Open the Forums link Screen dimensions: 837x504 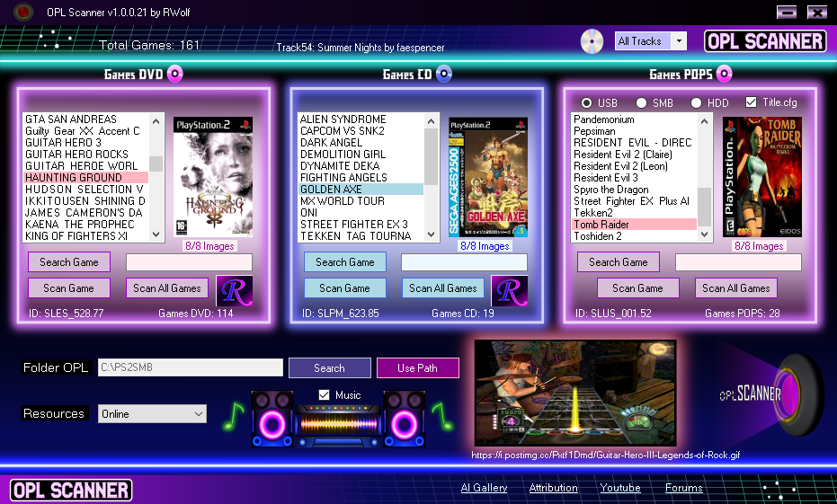click(x=684, y=488)
